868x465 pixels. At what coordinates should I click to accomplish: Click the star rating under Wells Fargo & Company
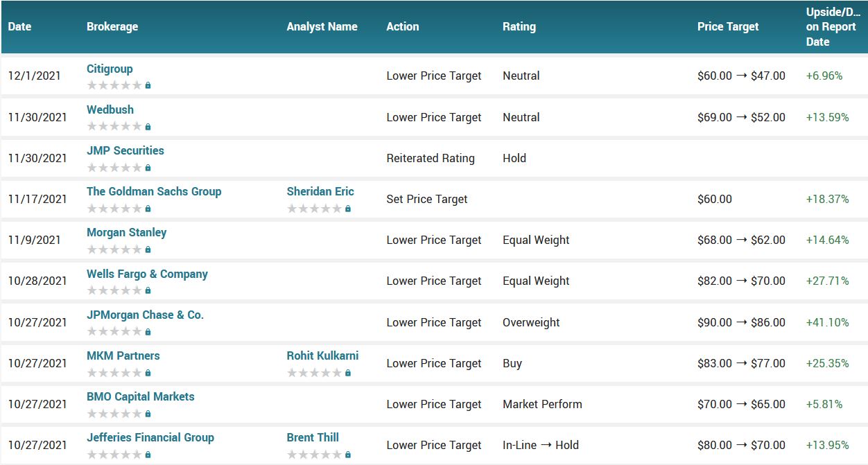click(114, 290)
